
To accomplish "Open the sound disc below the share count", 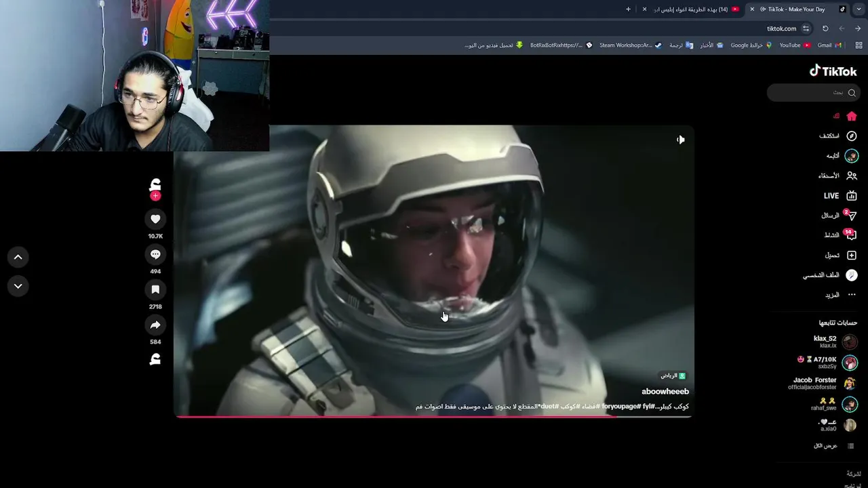I will coord(155,359).
